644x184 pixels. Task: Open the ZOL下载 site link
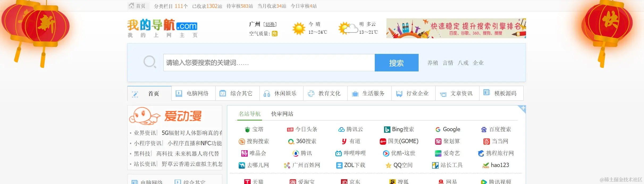pyautogui.click(x=351, y=165)
